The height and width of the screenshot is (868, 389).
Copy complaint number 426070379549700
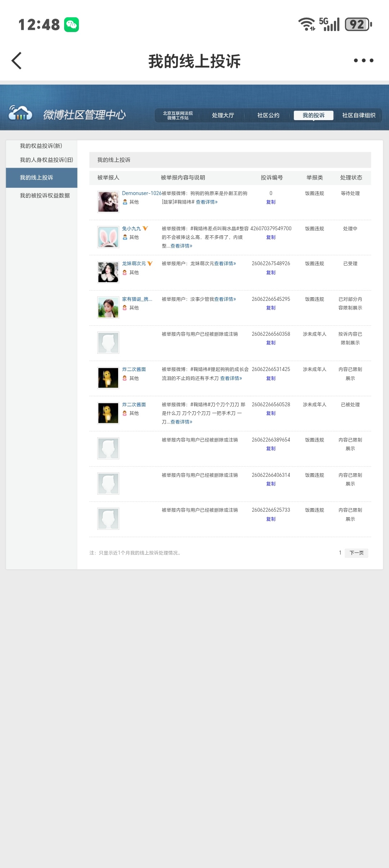pos(271,237)
